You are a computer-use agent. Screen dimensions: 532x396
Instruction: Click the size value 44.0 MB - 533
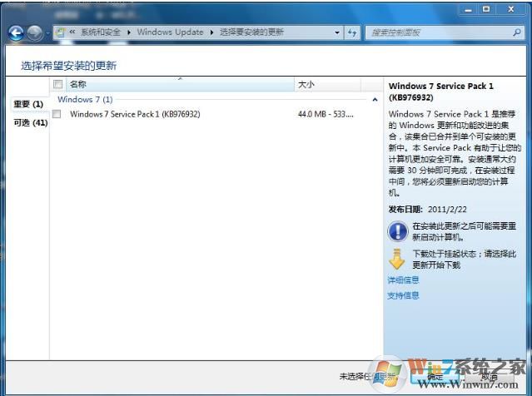tap(326, 114)
